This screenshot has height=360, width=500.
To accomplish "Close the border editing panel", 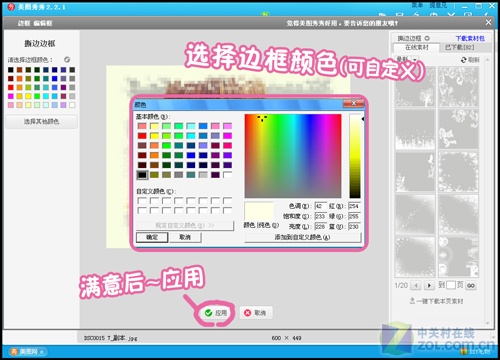I will 488,22.
